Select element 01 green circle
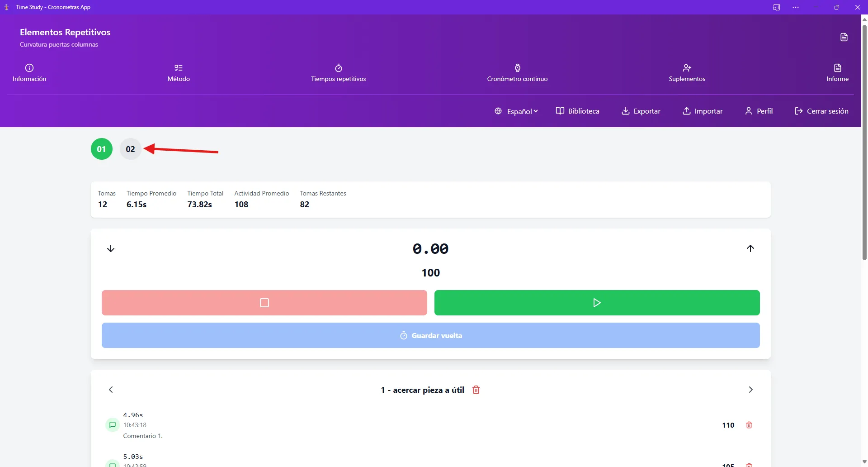Screen dimensions: 868x467 102,149
